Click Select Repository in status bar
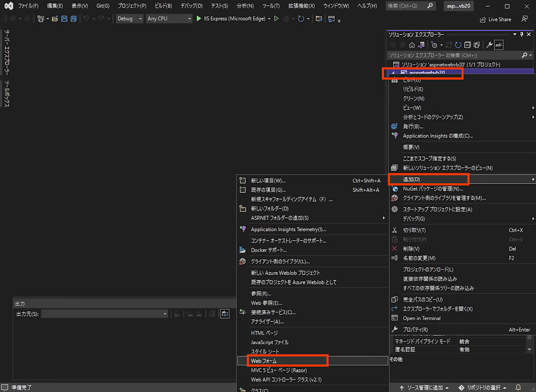The height and width of the screenshot is (392, 536). 484,388
